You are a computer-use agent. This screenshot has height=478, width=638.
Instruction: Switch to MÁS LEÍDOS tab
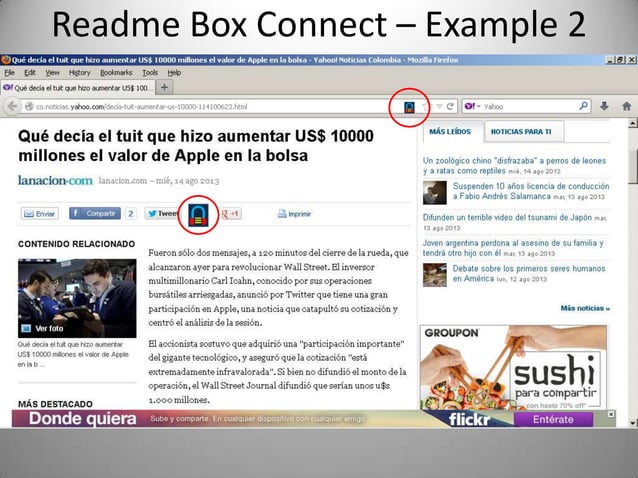tap(450, 131)
